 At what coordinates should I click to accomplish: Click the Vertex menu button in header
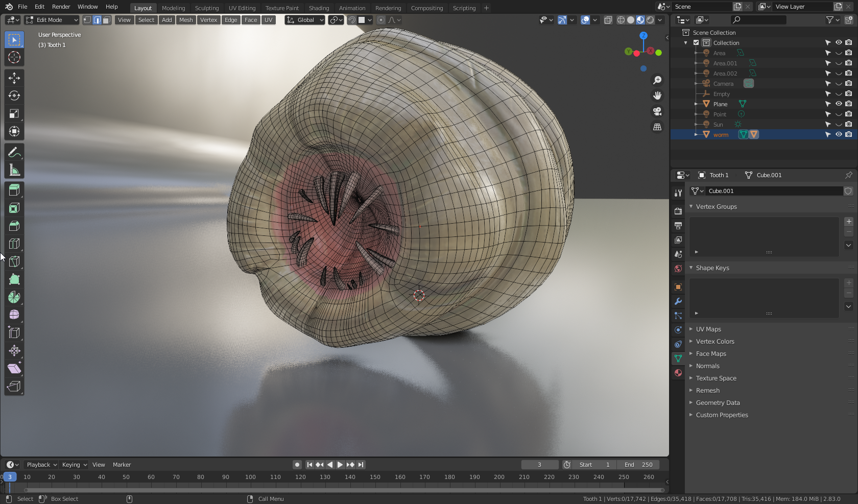(x=208, y=20)
